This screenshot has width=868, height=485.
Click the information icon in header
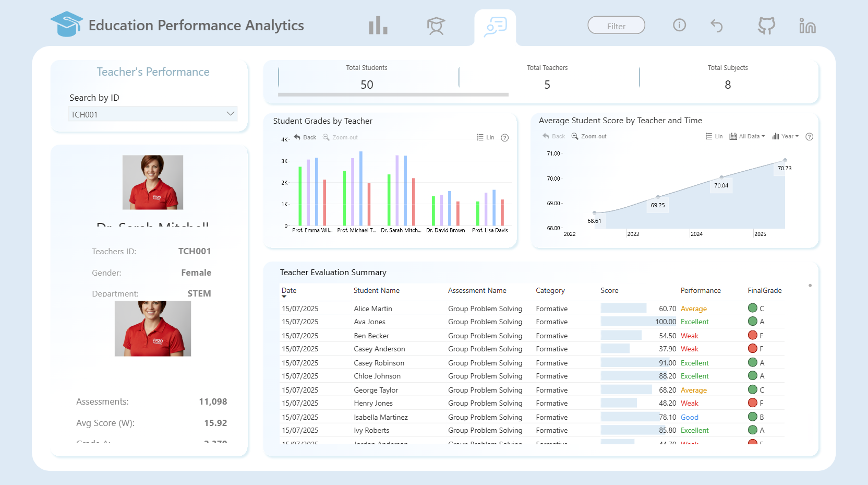(x=679, y=25)
